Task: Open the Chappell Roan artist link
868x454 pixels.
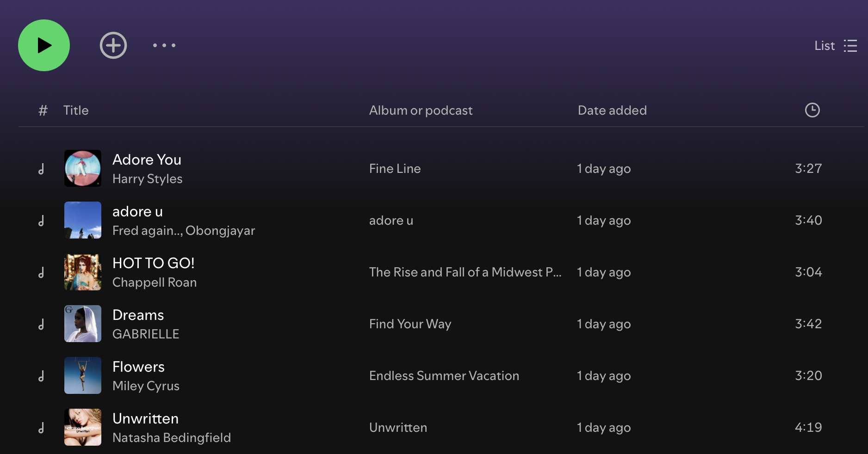Action: tap(155, 282)
